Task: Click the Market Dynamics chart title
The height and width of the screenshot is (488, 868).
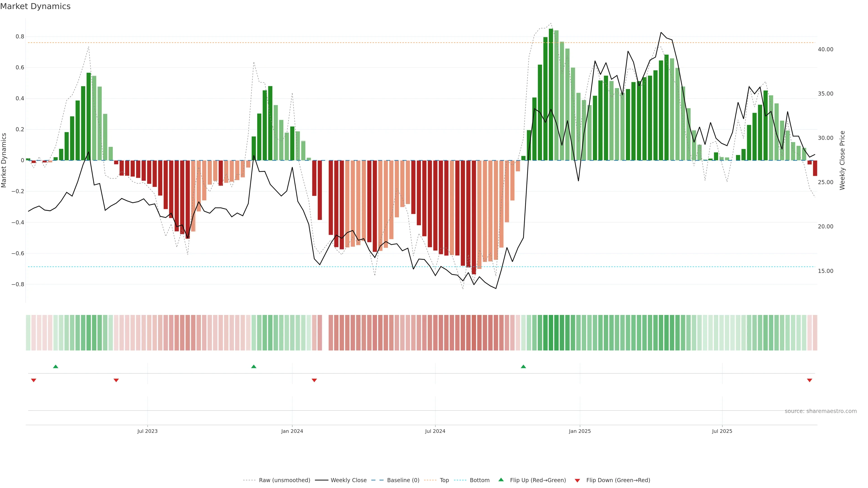Action: [35, 6]
